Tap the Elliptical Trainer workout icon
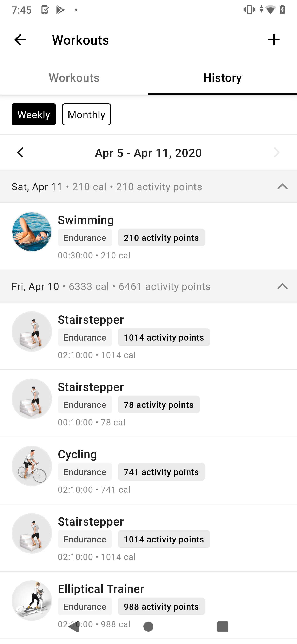297x644 pixels. [x=32, y=600]
